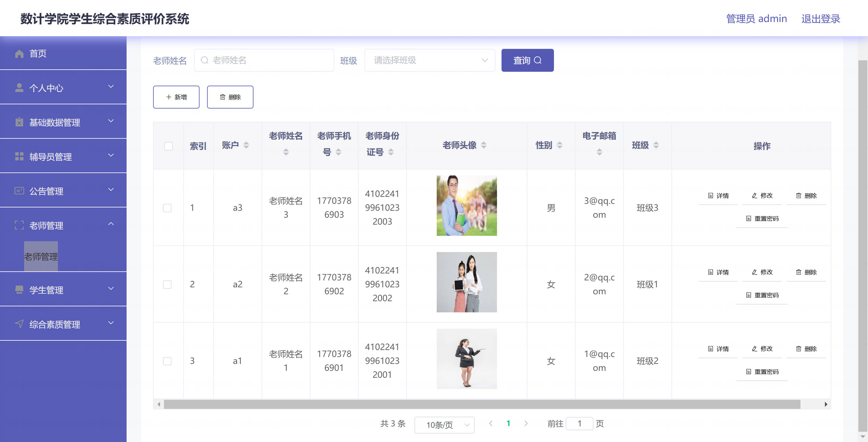Click 修改 for teacher a1
The image size is (868, 442).
coord(762,349)
